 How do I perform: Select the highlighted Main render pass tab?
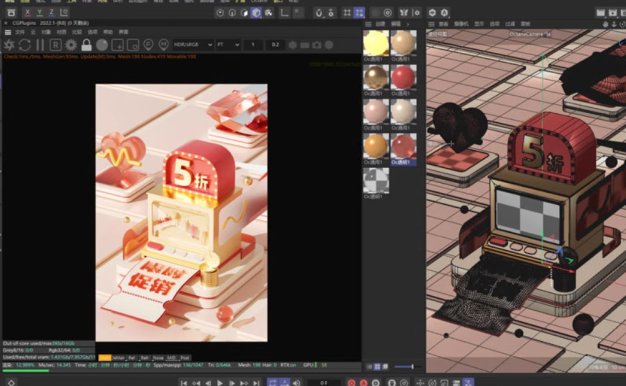click(105, 358)
